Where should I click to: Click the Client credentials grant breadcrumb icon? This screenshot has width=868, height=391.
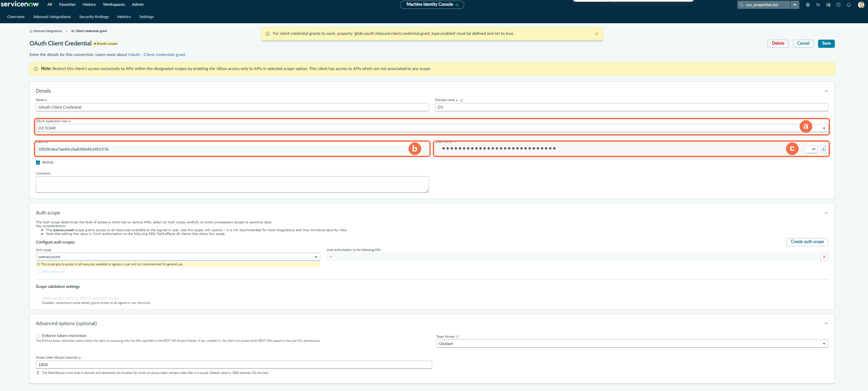tap(72, 31)
